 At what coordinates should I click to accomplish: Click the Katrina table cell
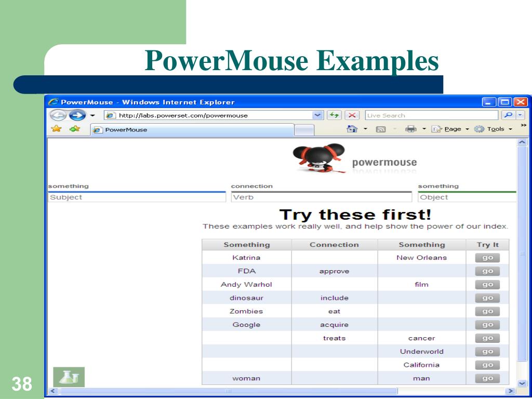246,258
